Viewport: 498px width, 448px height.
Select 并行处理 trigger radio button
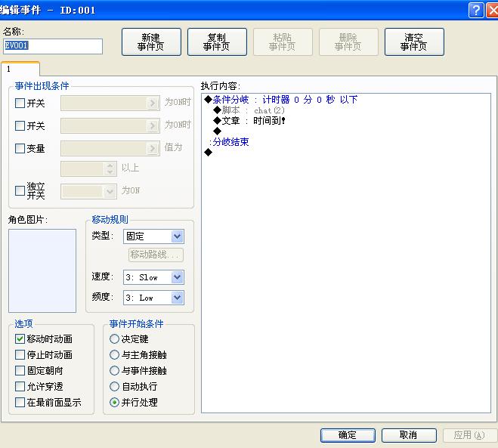tap(114, 402)
